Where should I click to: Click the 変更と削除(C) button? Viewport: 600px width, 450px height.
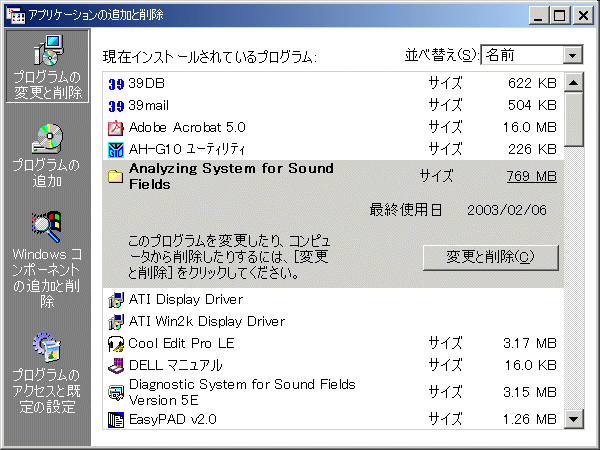[491, 258]
